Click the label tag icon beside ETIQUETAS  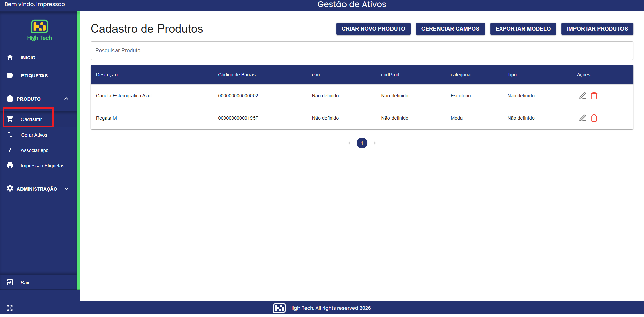click(10, 75)
